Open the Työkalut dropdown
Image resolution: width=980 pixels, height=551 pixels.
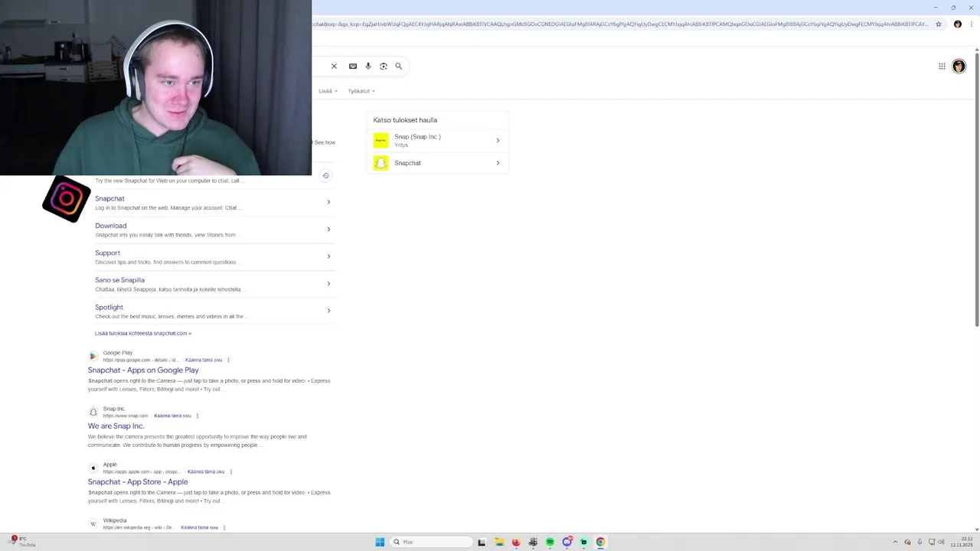click(x=361, y=91)
